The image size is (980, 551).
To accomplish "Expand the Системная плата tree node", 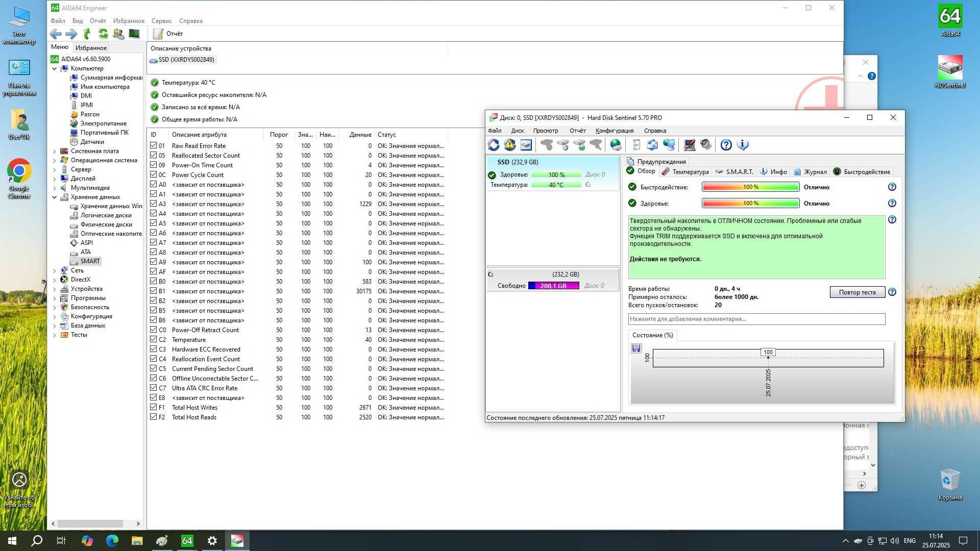I will pyautogui.click(x=55, y=151).
